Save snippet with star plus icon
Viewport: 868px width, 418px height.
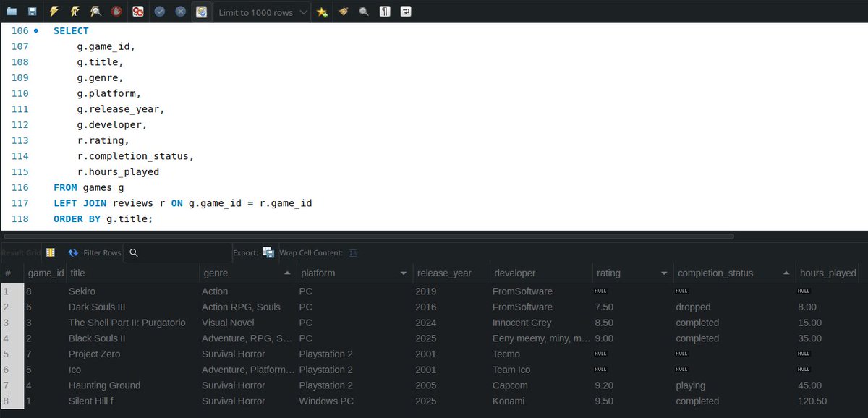click(323, 12)
